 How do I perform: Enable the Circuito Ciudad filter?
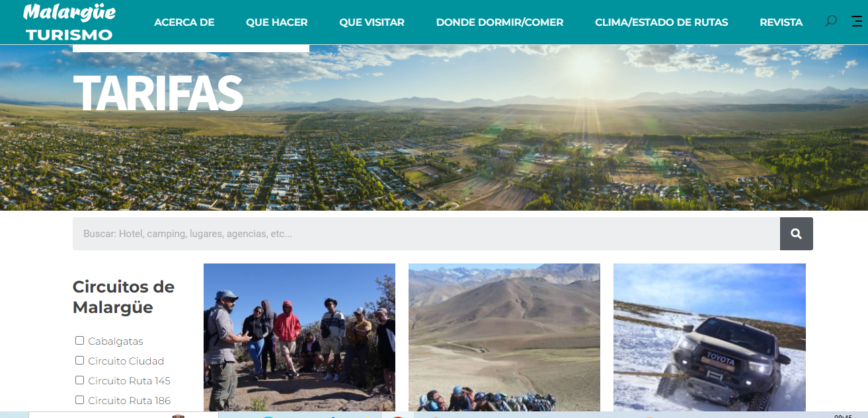pyautogui.click(x=79, y=361)
